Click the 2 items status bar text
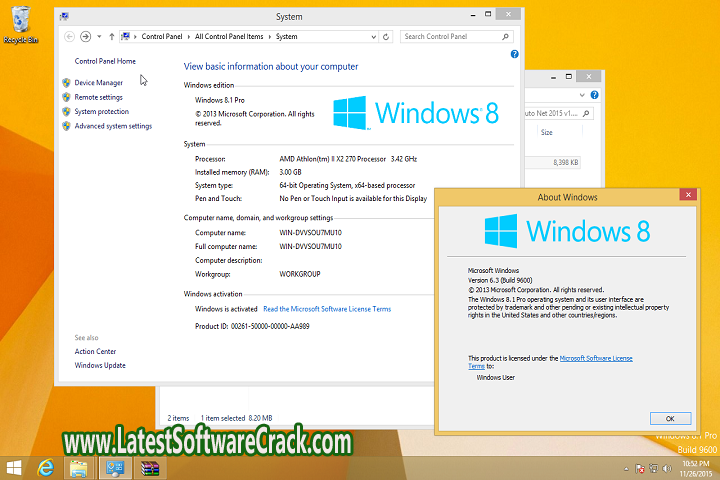The width and height of the screenshot is (720, 480). [x=178, y=418]
